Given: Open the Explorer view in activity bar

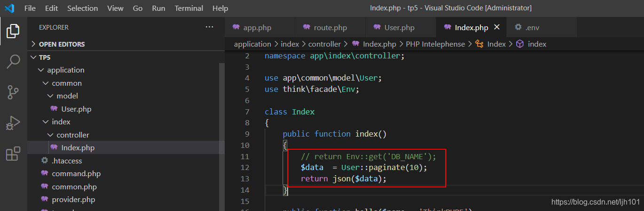Looking at the screenshot, I should point(13,31).
